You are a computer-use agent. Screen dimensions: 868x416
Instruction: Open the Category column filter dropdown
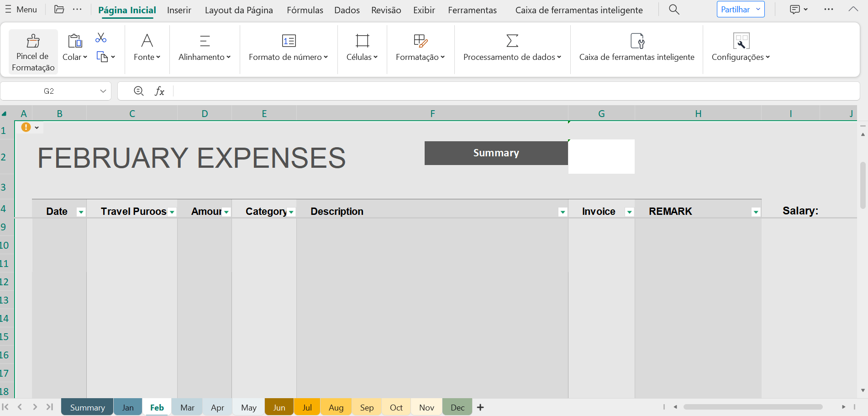291,212
